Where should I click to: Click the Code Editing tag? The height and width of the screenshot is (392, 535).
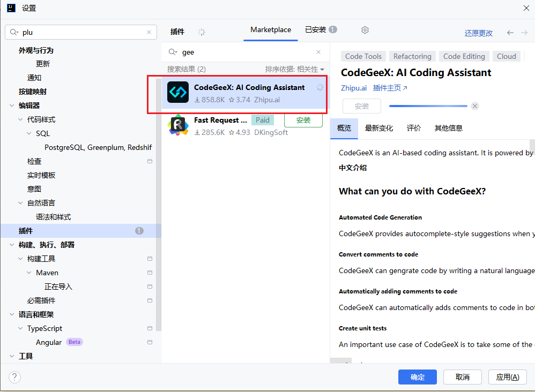tap(464, 56)
